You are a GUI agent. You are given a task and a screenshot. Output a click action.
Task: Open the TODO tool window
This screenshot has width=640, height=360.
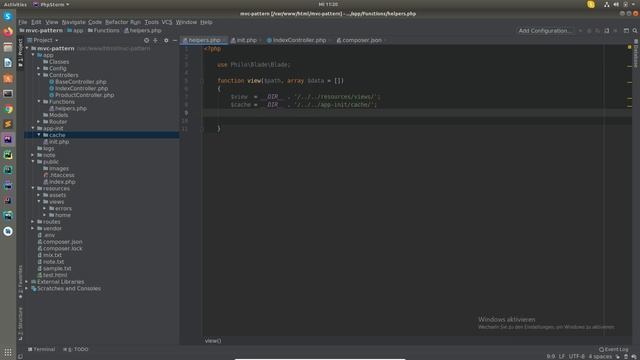coord(76,349)
